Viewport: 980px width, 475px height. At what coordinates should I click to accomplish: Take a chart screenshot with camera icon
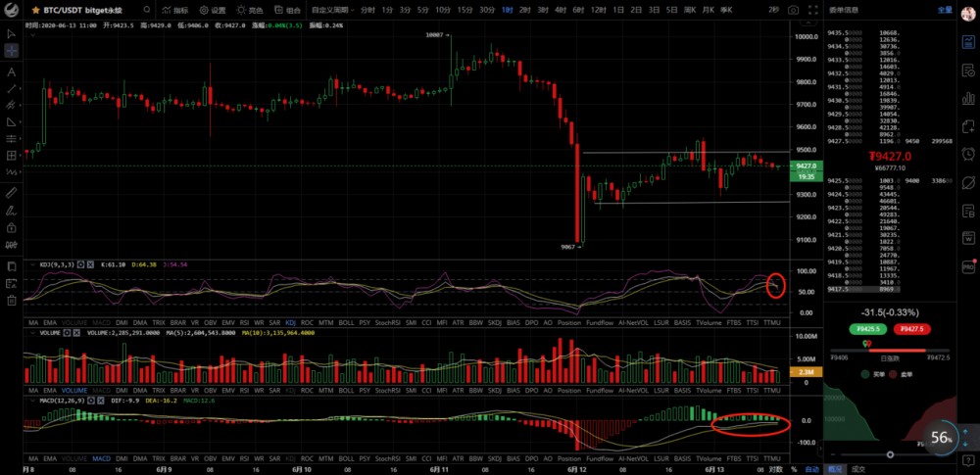pyautogui.click(x=792, y=10)
